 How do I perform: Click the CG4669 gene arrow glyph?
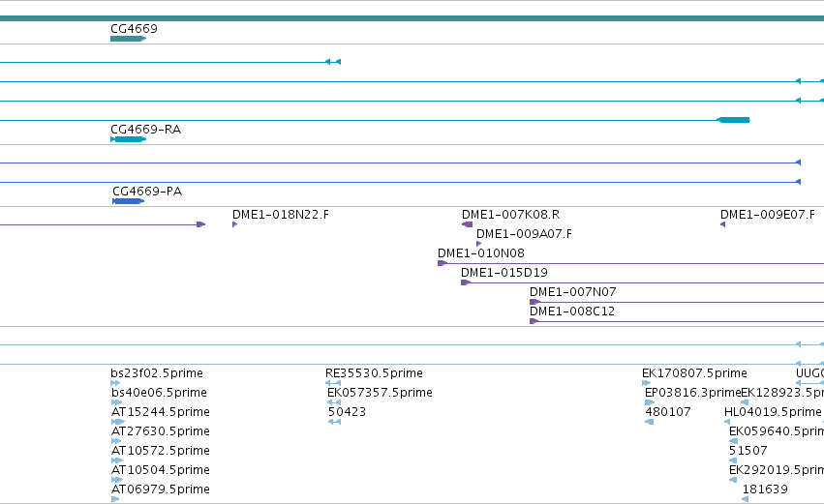coord(128,39)
